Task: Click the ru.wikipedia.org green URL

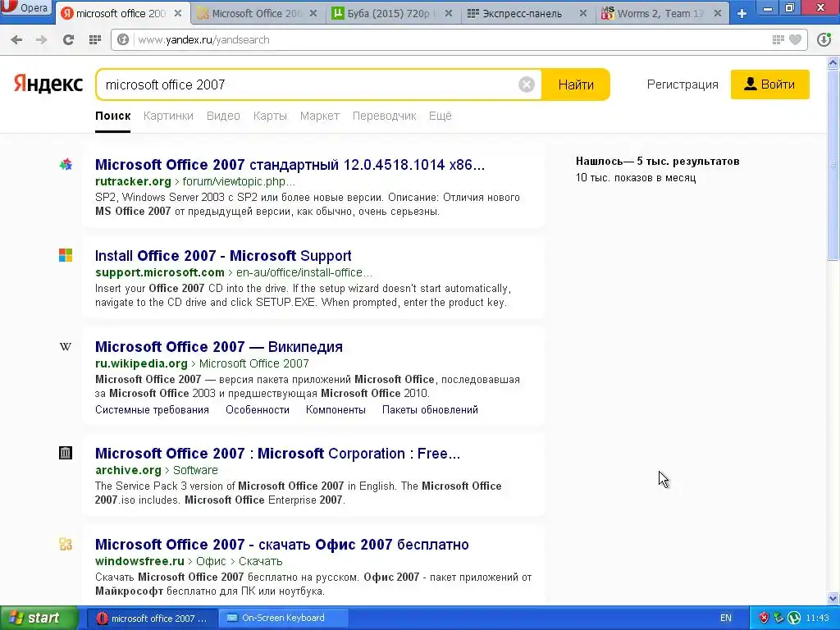Action: pos(141,363)
